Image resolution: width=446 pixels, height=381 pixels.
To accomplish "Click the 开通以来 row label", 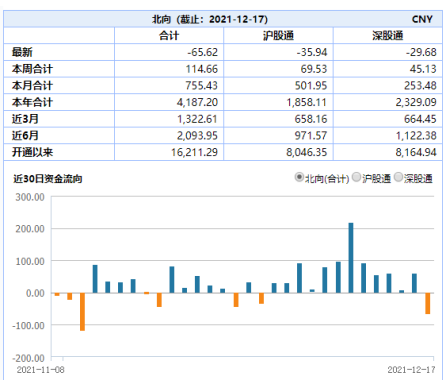I will tap(32, 152).
